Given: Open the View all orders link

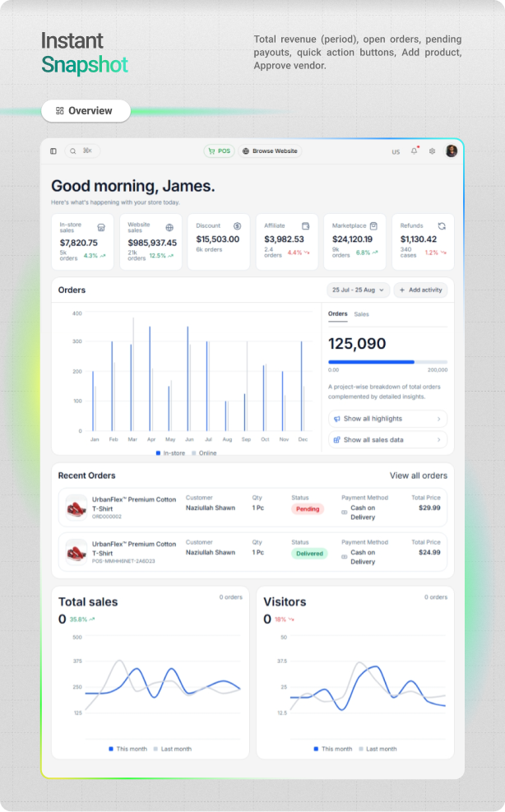Looking at the screenshot, I should 419,476.
